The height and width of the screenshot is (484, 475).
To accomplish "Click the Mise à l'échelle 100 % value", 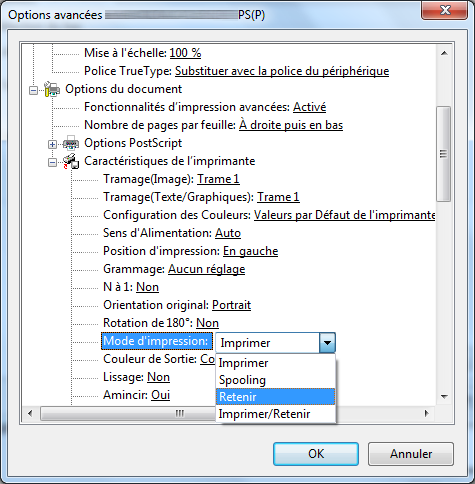I will (x=185, y=53).
